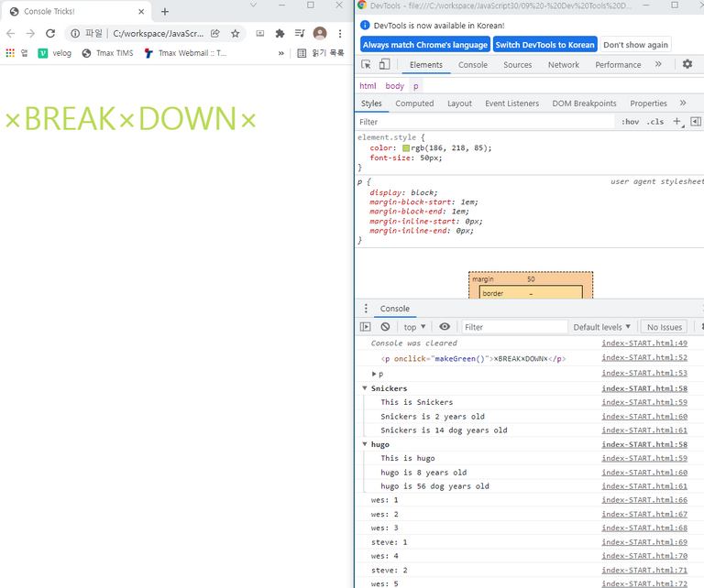Open the Properties tab

click(x=648, y=103)
